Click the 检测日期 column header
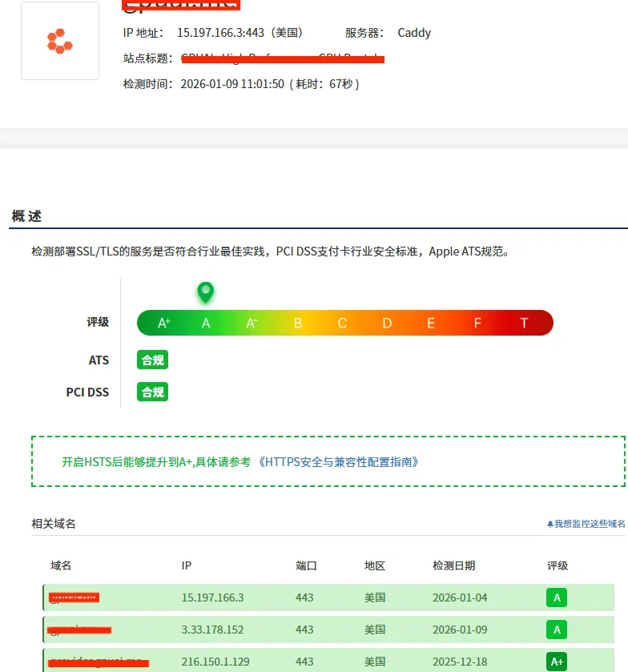Screen dimensions: 628x672 pyautogui.click(x=454, y=565)
